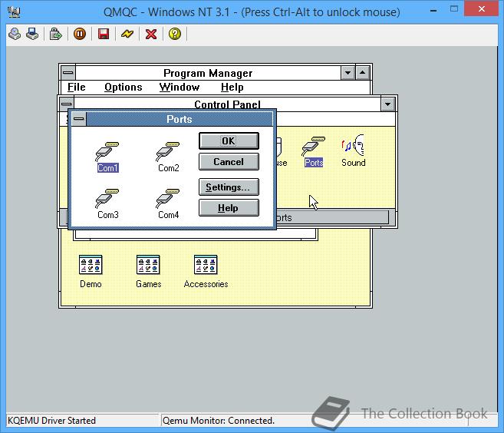Open the Settings... for the selected port
Screen dimensions: 504x433
coord(229,187)
